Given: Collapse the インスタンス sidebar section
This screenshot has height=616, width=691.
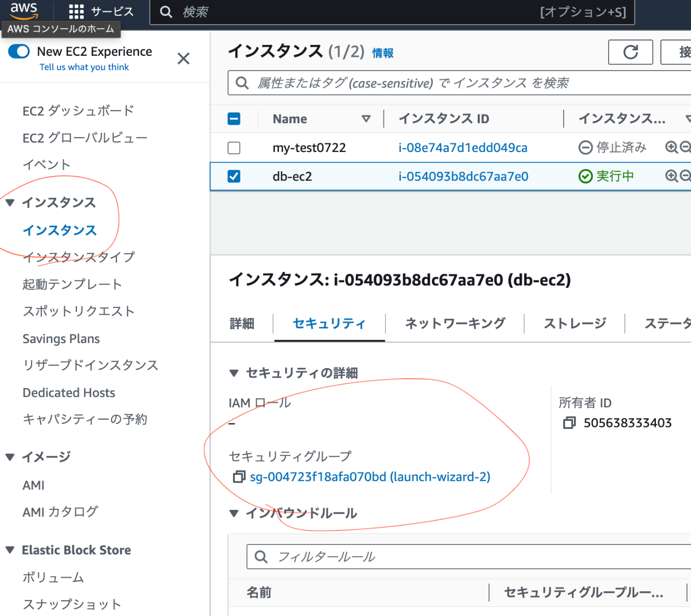Looking at the screenshot, I should click(x=10, y=202).
